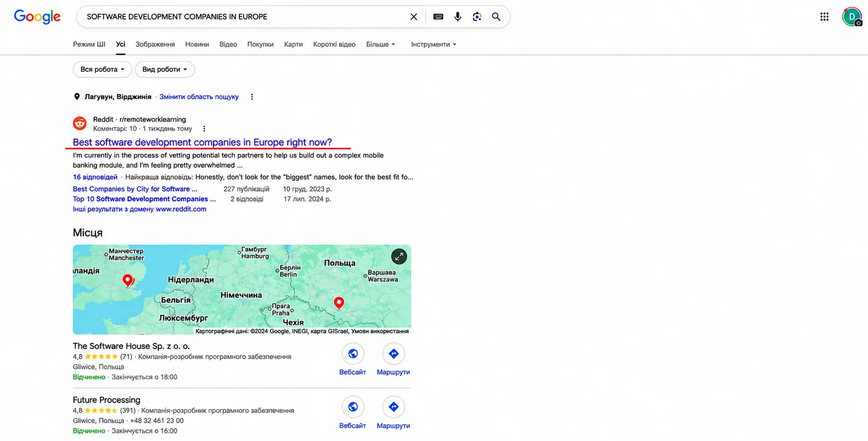Click the Reddit favicon on the first result
Image resolution: width=868 pixels, height=441 pixels.
point(79,123)
